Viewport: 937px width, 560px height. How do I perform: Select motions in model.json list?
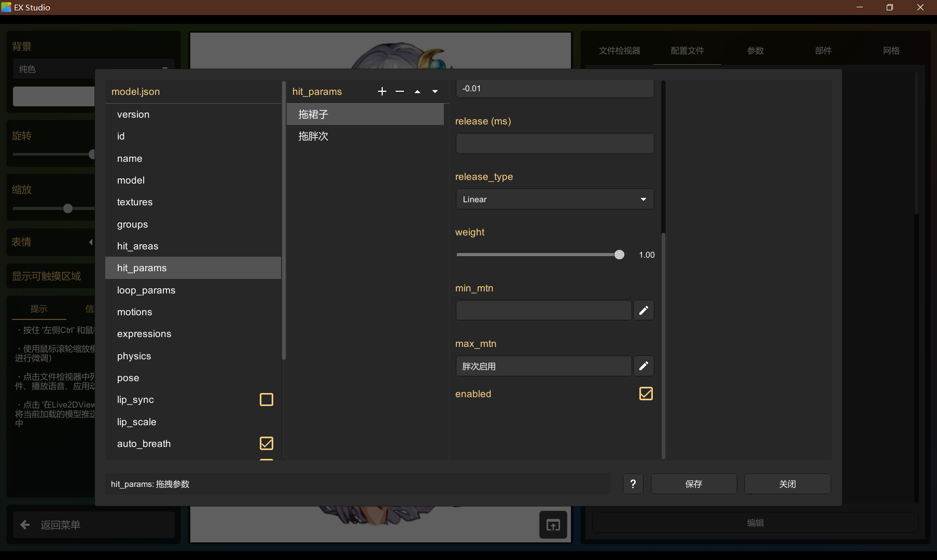193,312
